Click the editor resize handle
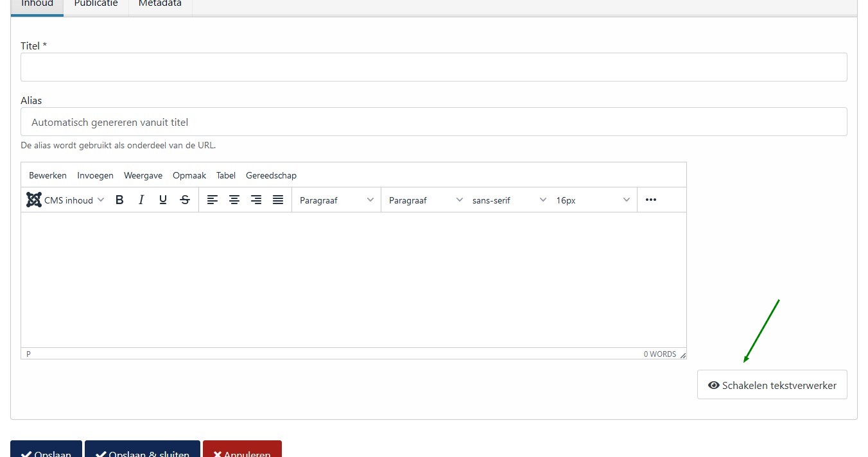The image size is (868, 457). [682, 354]
